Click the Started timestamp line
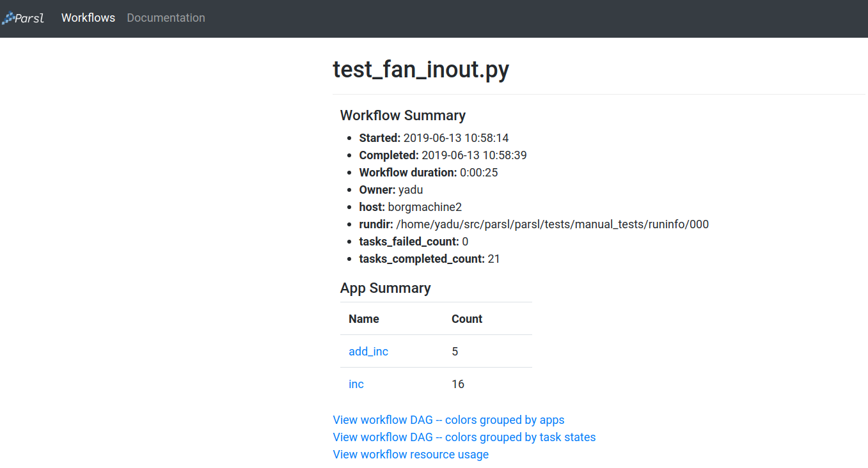Screen dimensions: 868x468 click(434, 138)
